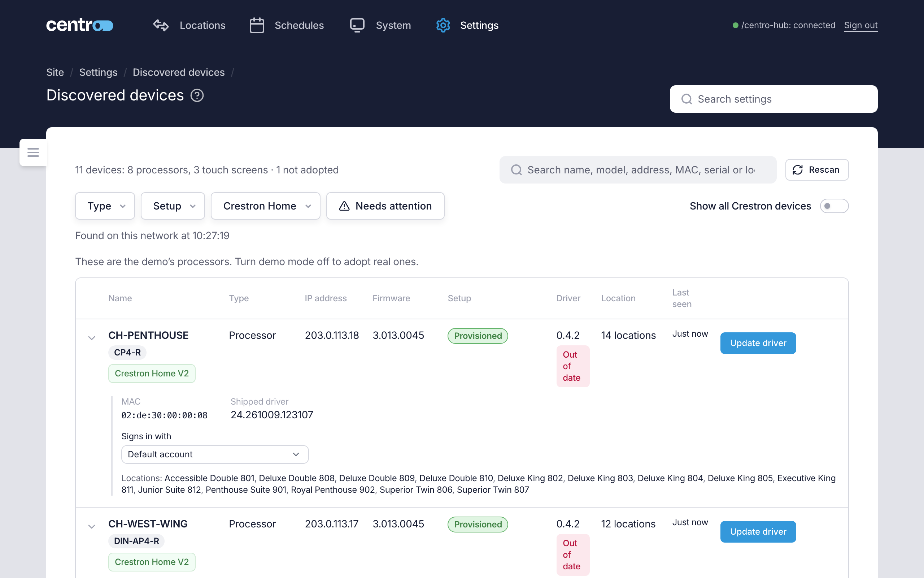Focus the device name/model search field
This screenshot has width=924, height=578.
click(638, 170)
